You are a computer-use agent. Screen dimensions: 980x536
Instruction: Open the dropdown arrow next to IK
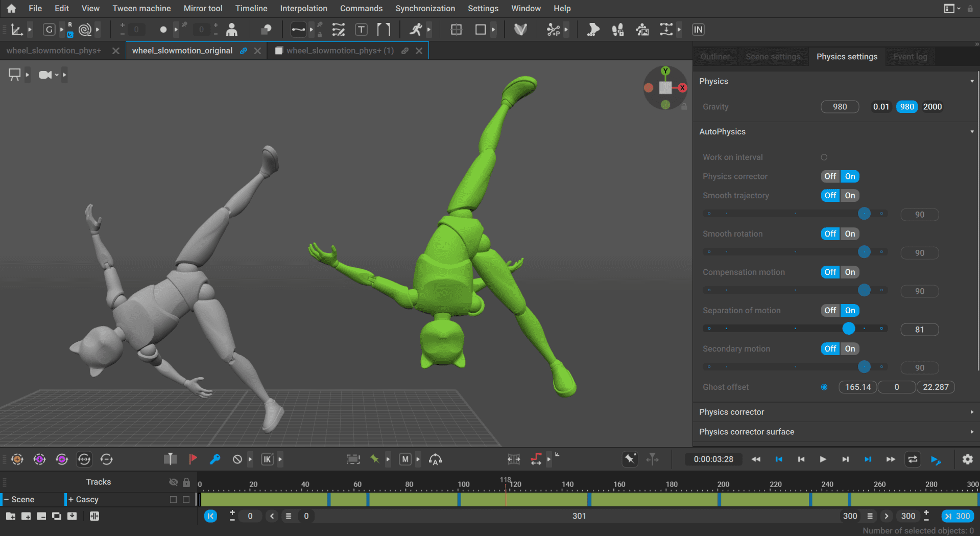click(x=280, y=459)
